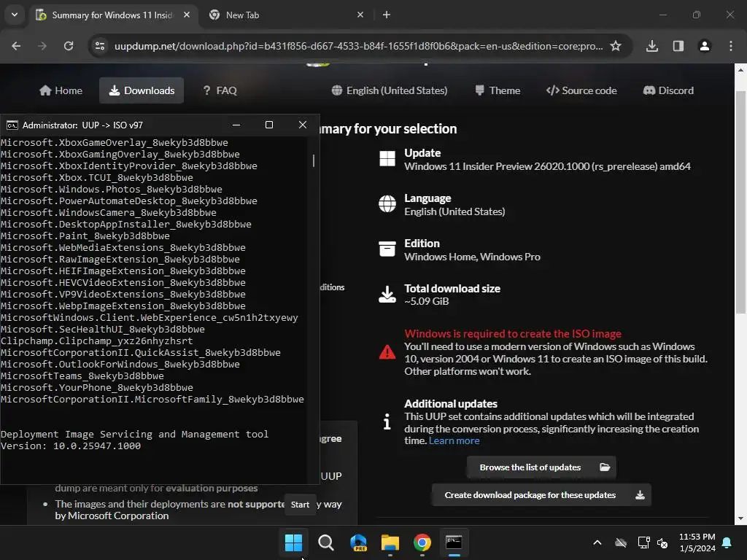Open the FAQ nav item

(220, 90)
